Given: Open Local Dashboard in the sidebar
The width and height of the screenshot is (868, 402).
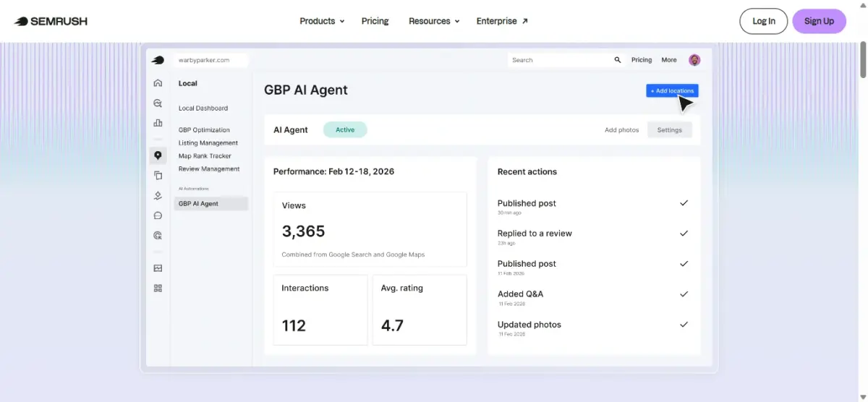Looking at the screenshot, I should coord(203,108).
